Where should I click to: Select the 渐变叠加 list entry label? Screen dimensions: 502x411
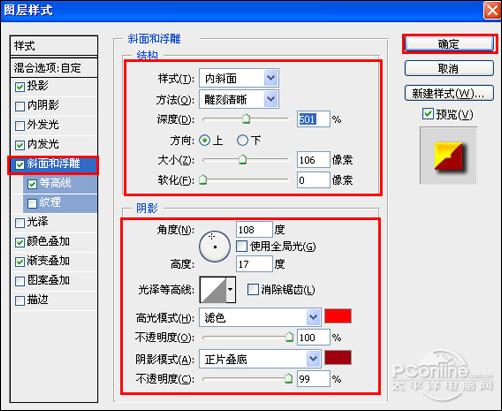click(x=48, y=261)
